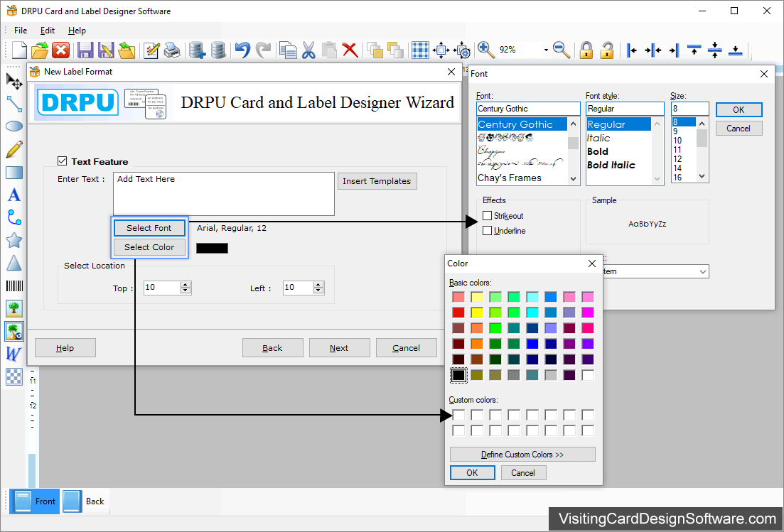
Task: Save using the floppy disk icon
Action: [x=85, y=50]
